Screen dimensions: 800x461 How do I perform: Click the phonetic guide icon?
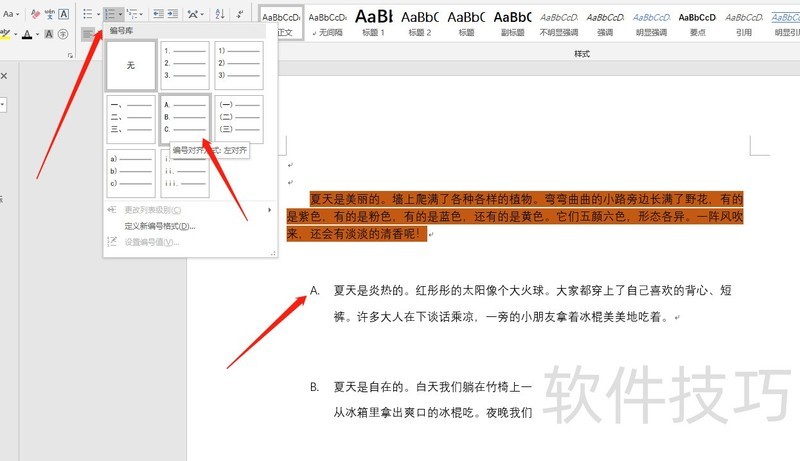coord(50,14)
